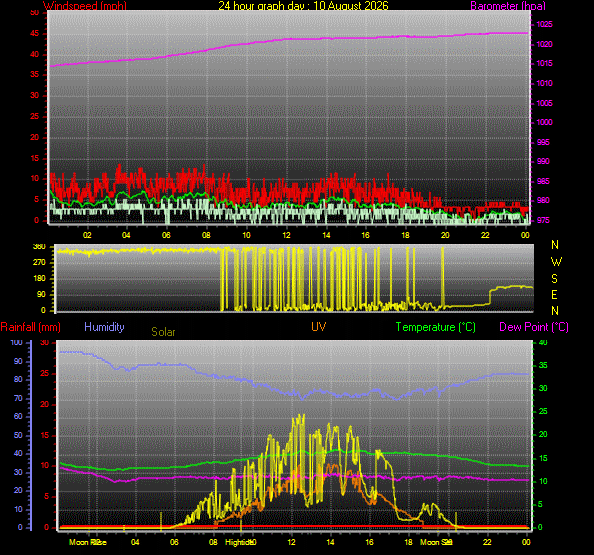Click the "Moon Rise" marker label
This screenshot has width=594, height=555.
tap(88, 542)
